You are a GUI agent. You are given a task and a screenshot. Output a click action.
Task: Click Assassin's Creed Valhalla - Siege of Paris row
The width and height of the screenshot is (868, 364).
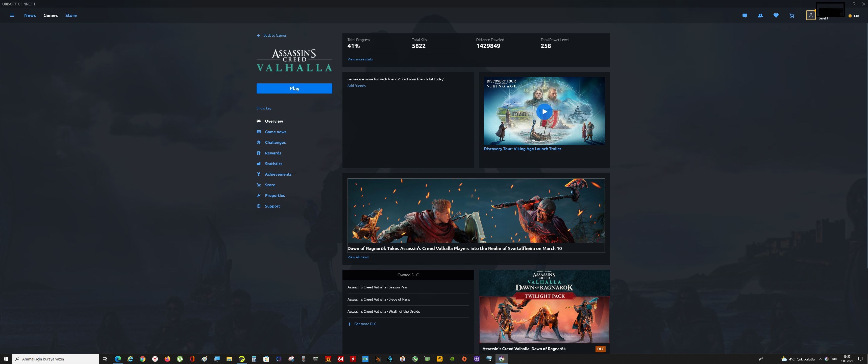click(408, 299)
